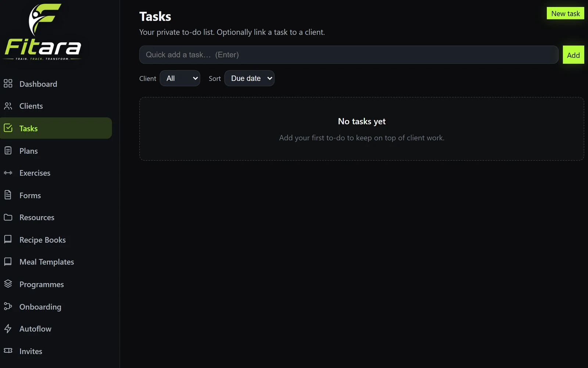
Task: Open the Meal Templates label
Action: [x=47, y=262]
